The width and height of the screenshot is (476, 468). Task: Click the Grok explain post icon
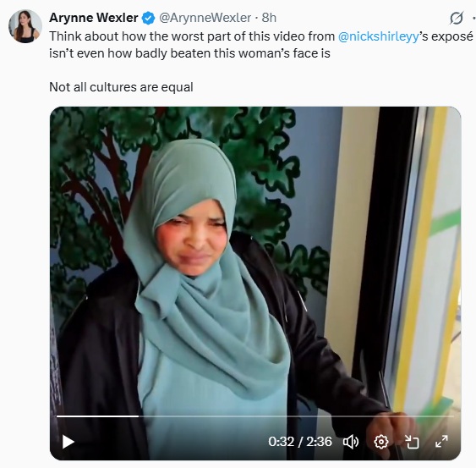tap(457, 18)
